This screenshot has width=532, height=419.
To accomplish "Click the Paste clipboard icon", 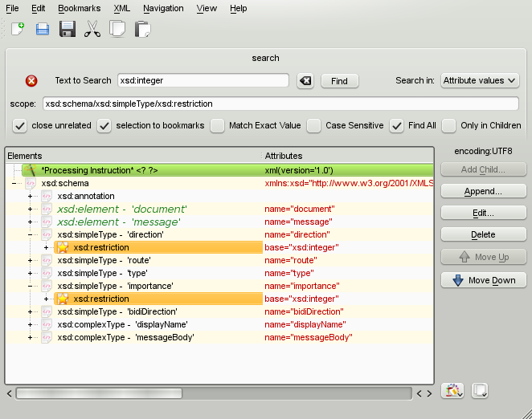I will (x=142, y=30).
